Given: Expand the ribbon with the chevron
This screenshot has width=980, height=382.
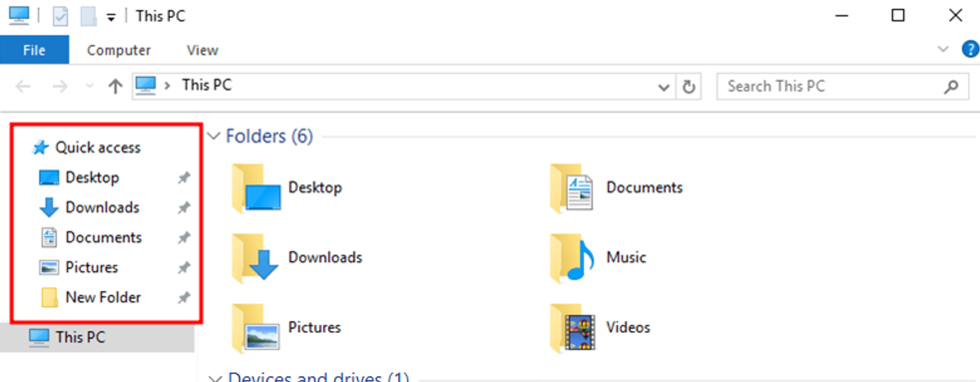Looking at the screenshot, I should tap(943, 49).
